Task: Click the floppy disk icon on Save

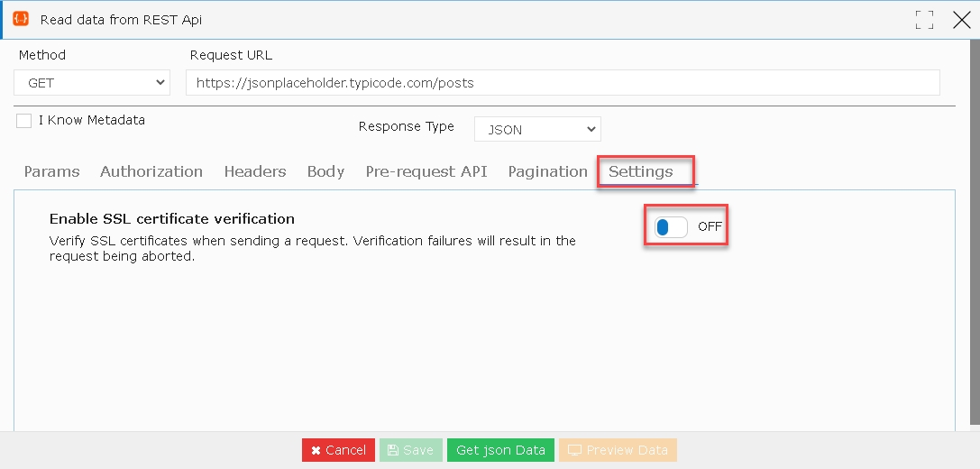Action: pyautogui.click(x=393, y=450)
